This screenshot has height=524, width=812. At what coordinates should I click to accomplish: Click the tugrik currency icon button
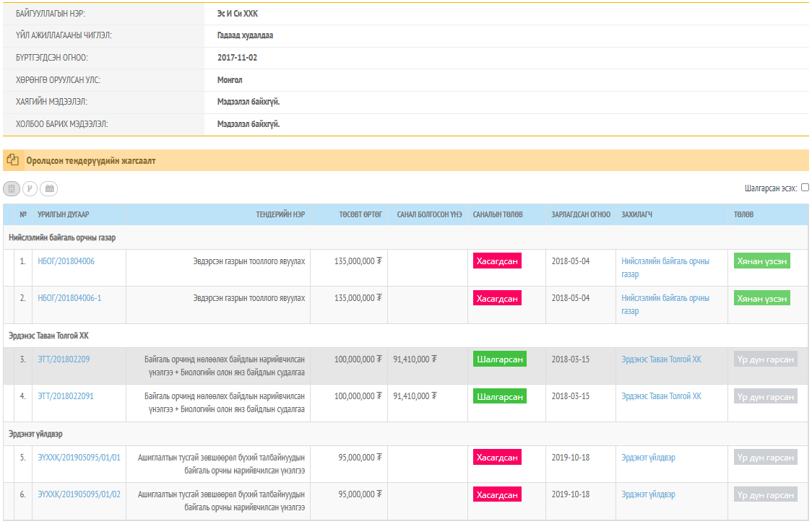pyautogui.click(x=30, y=188)
